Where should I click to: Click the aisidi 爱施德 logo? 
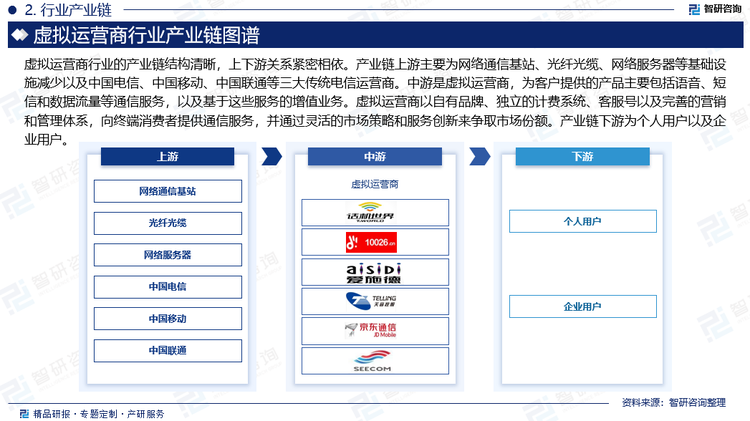coord(374,273)
